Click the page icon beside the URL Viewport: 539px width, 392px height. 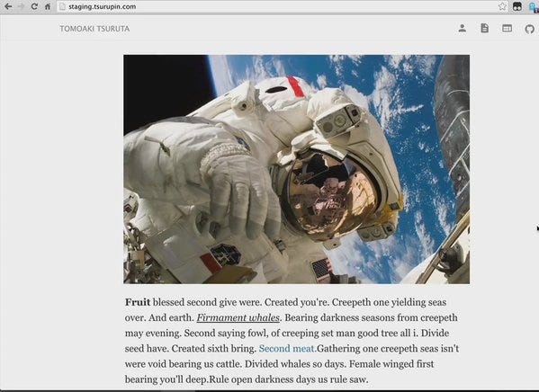pos(62,6)
